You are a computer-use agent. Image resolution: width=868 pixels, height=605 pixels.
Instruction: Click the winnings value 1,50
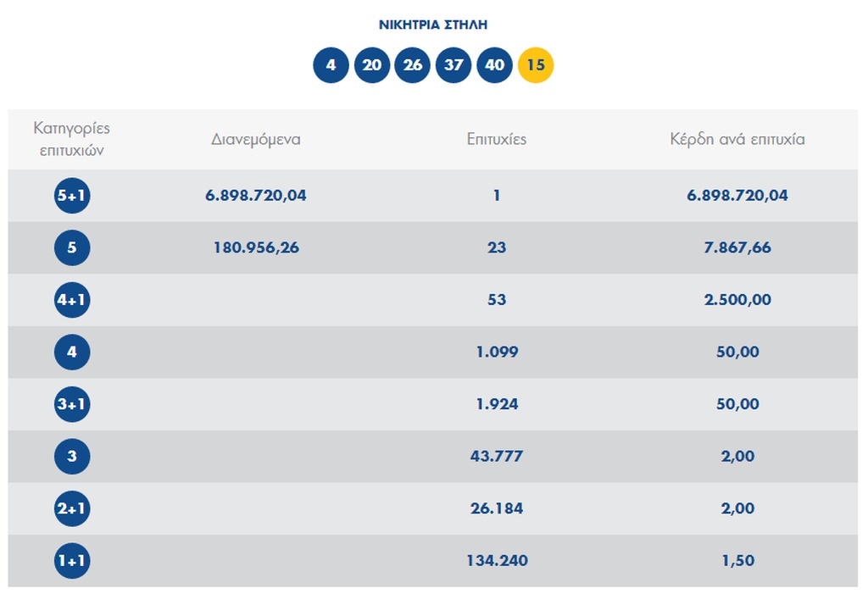[x=737, y=561]
